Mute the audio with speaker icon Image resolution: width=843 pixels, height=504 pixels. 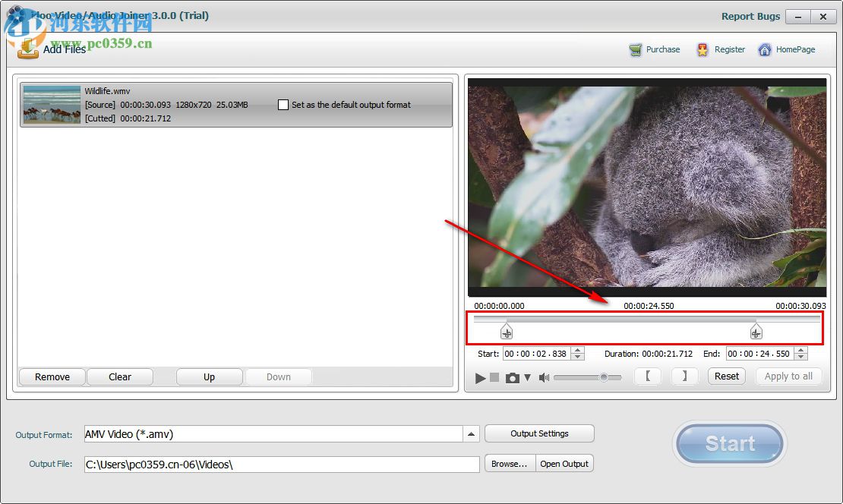pos(544,378)
